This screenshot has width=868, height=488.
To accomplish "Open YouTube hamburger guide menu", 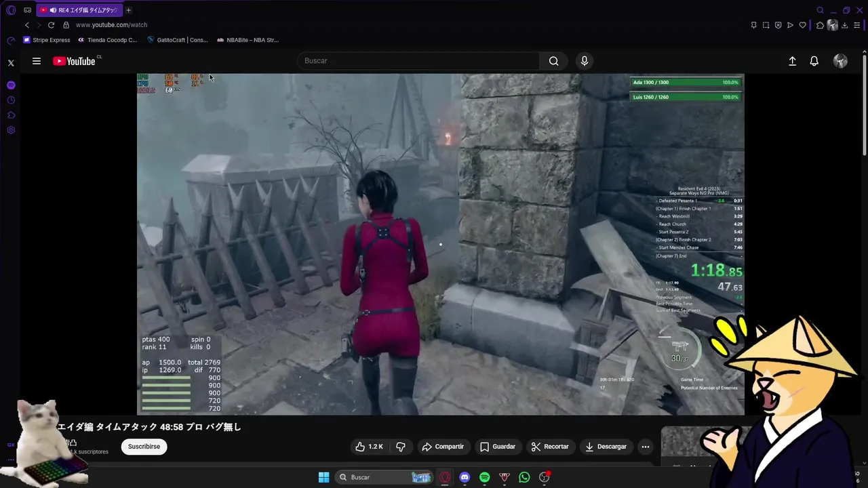I will point(37,61).
